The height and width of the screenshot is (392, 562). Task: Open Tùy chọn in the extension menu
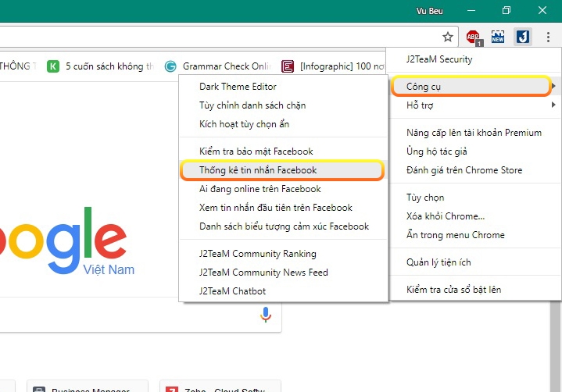[x=425, y=198]
